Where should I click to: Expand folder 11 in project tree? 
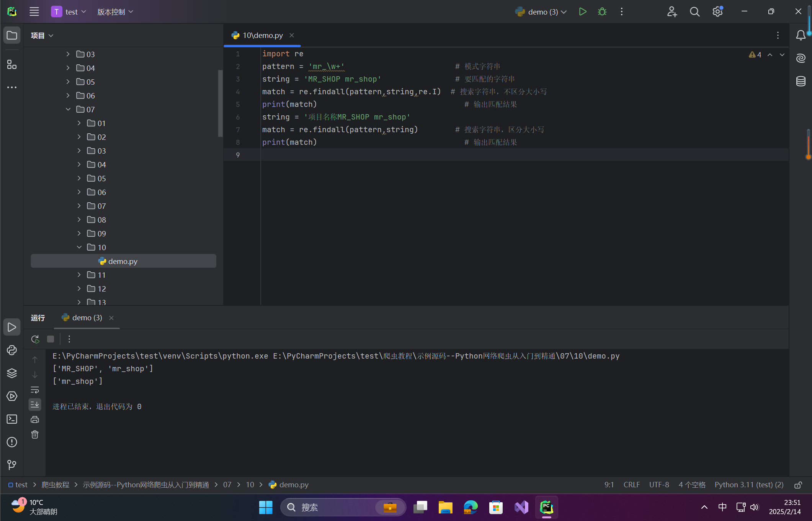(x=79, y=275)
